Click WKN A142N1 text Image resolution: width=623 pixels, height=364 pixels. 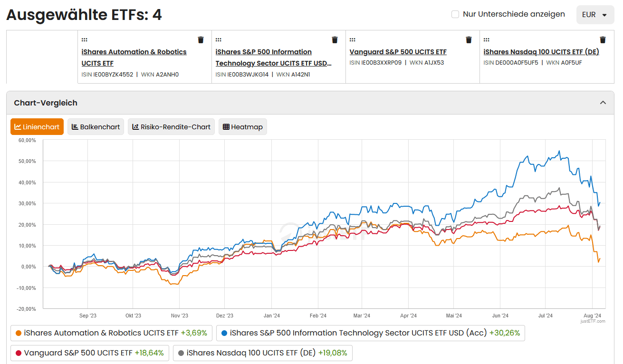point(293,75)
